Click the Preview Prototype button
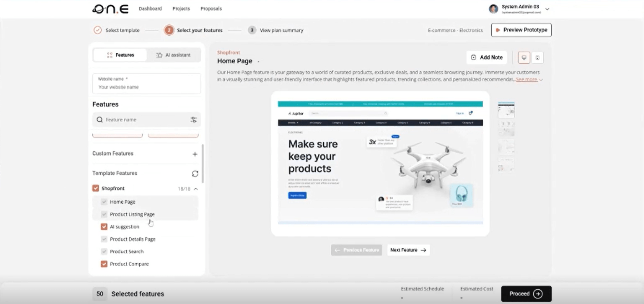 [x=521, y=30]
